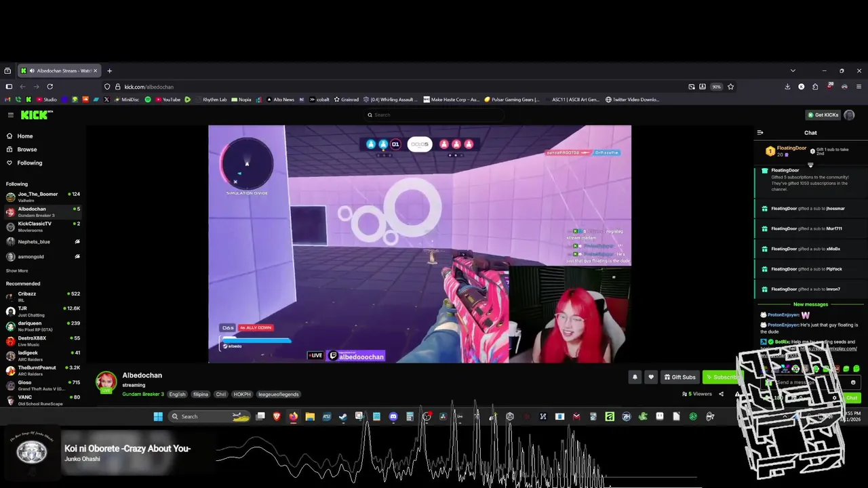Open browser downloads panel
The width and height of the screenshot is (868, 488).
787,87
